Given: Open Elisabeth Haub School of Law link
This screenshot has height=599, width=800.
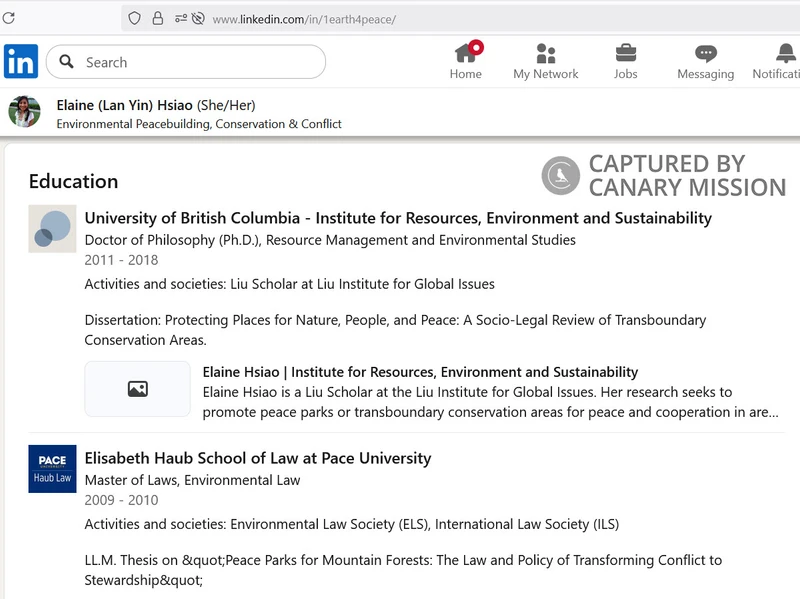Looking at the screenshot, I should tap(258, 458).
